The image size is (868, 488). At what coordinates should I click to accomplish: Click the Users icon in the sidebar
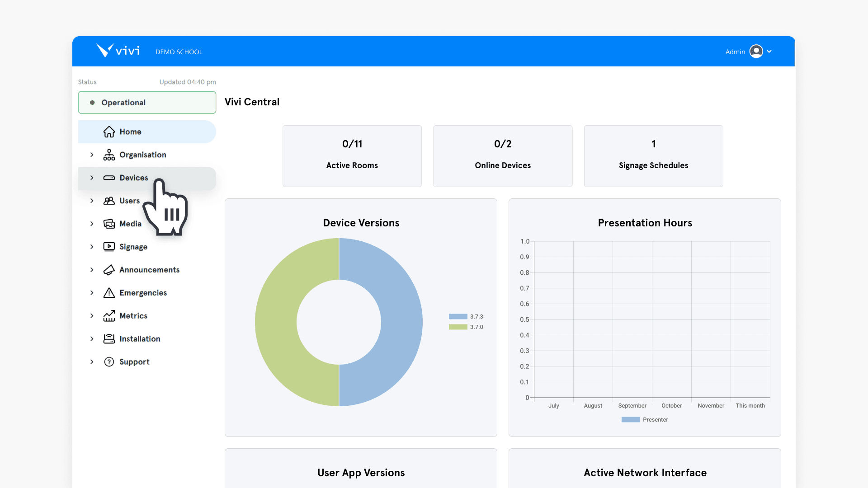point(109,201)
